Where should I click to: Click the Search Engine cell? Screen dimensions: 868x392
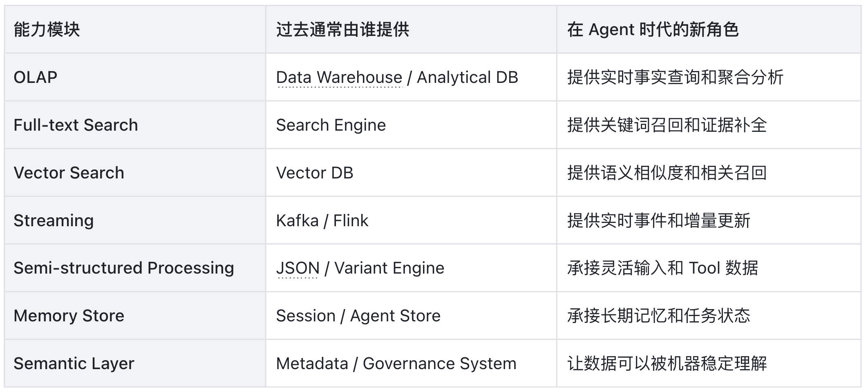411,125
